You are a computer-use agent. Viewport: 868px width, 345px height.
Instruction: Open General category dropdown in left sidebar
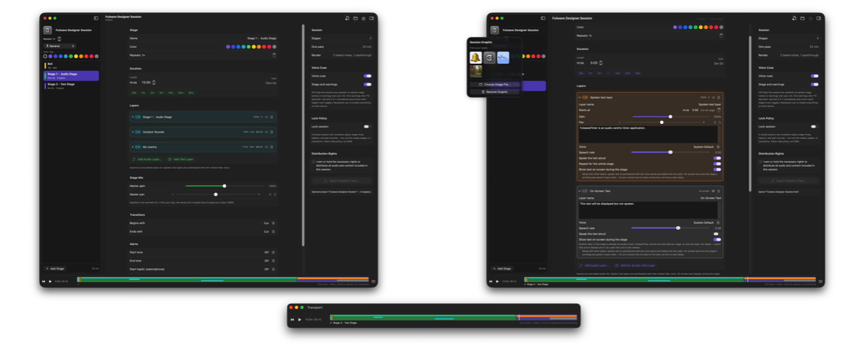coord(60,46)
